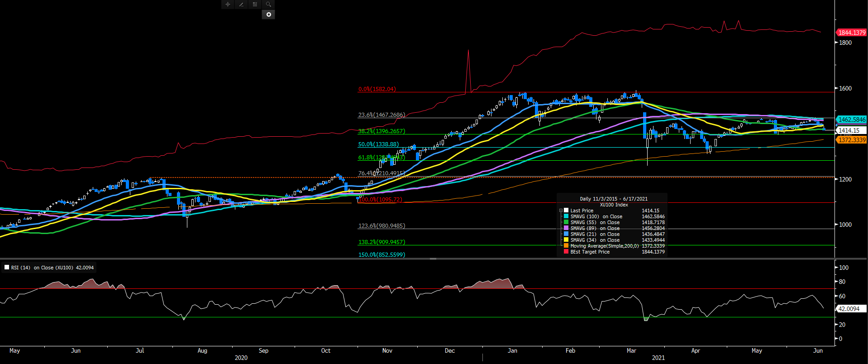
Task: Click the yellow SMAVG (34) legend swatch
Action: click(x=566, y=240)
